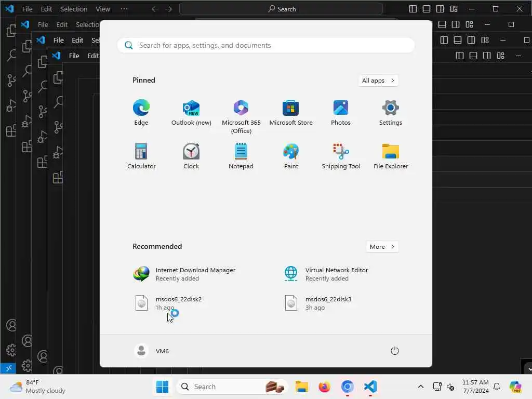The height and width of the screenshot is (399, 532).
Task: Open the Clock app
Action: 191,156
